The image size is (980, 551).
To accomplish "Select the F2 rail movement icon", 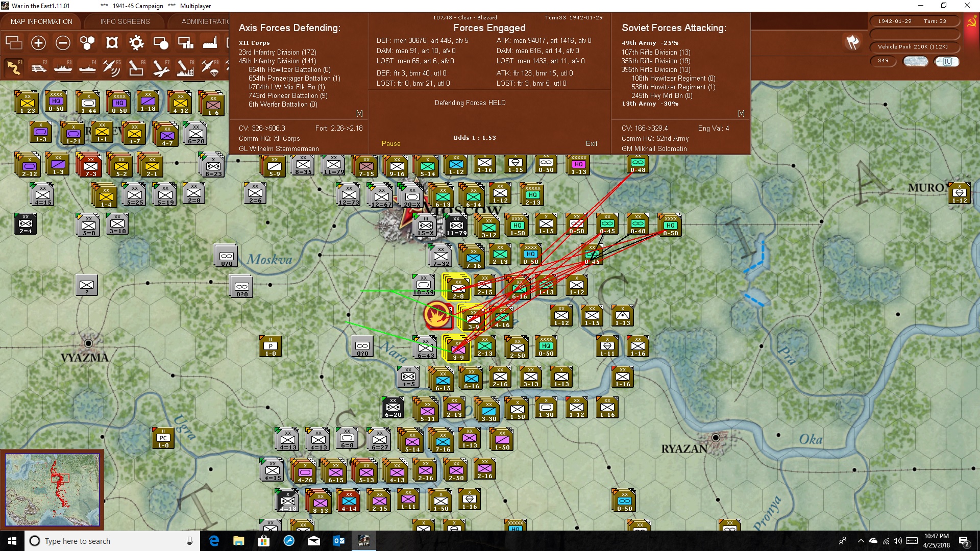I will pos(39,67).
